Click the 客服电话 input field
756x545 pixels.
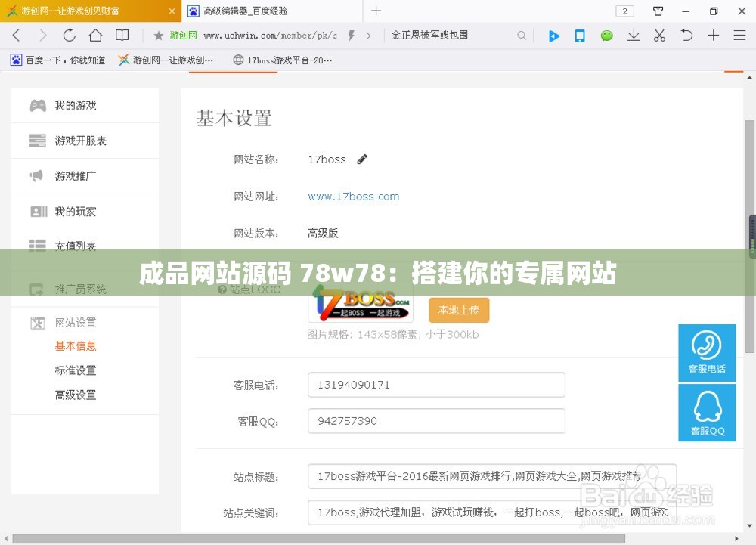pyautogui.click(x=436, y=385)
